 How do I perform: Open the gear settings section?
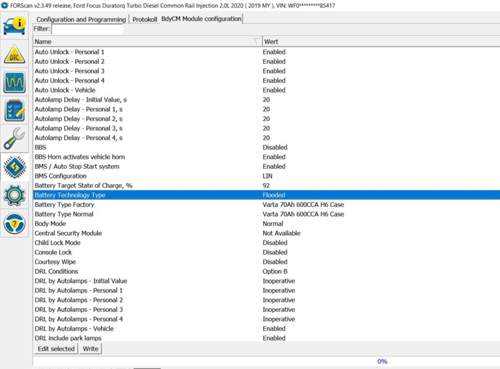tap(14, 195)
